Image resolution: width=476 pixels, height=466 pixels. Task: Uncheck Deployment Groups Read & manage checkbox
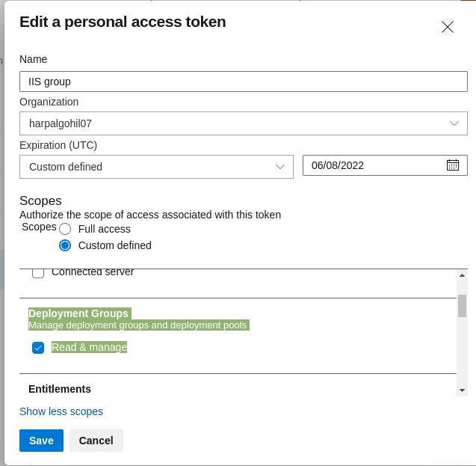tap(38, 348)
